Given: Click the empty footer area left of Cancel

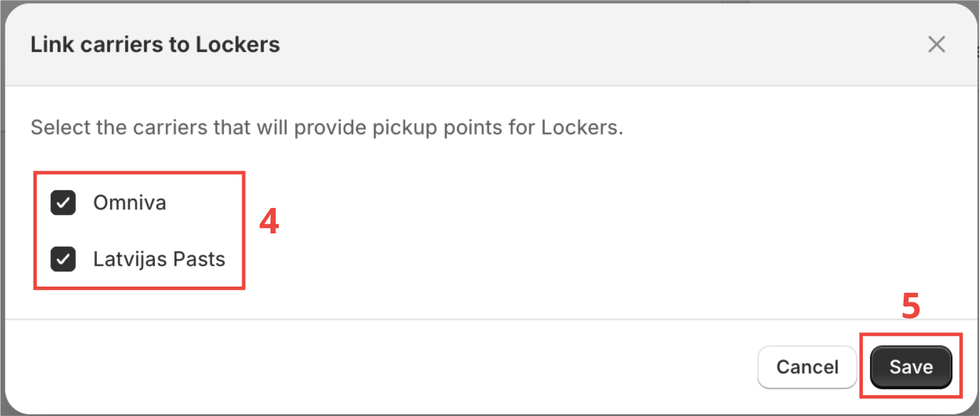Looking at the screenshot, I should click(396, 367).
